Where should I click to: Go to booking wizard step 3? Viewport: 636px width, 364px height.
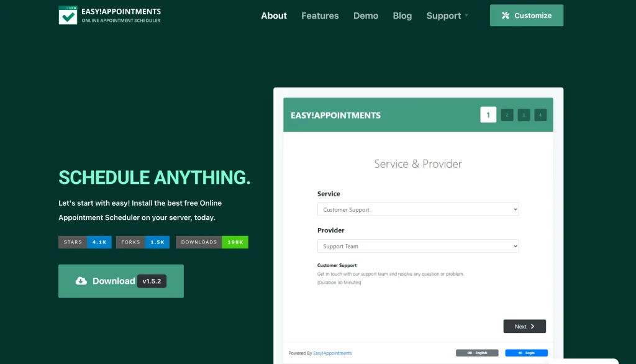click(x=524, y=115)
